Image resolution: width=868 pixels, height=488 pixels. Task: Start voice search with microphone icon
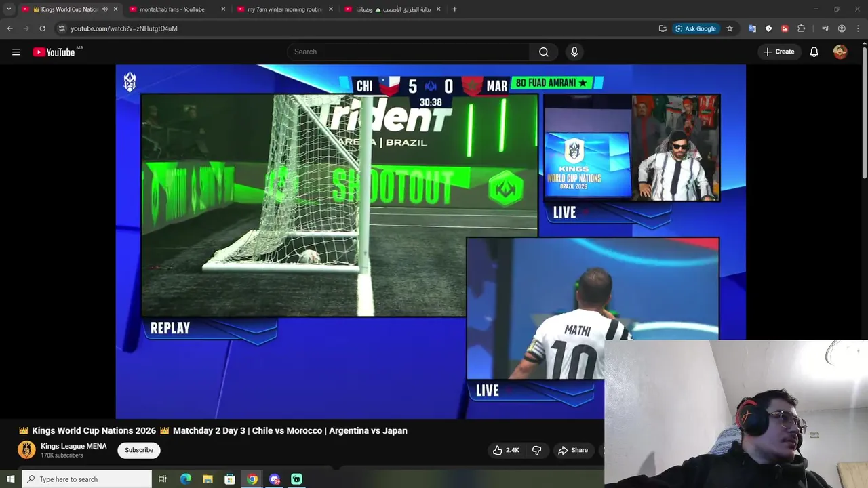point(574,52)
